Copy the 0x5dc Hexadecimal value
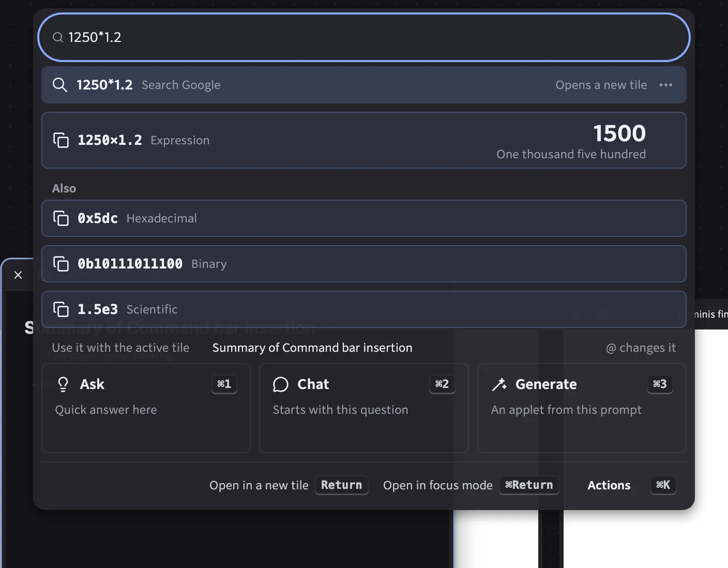The height and width of the screenshot is (568, 728). [61, 218]
